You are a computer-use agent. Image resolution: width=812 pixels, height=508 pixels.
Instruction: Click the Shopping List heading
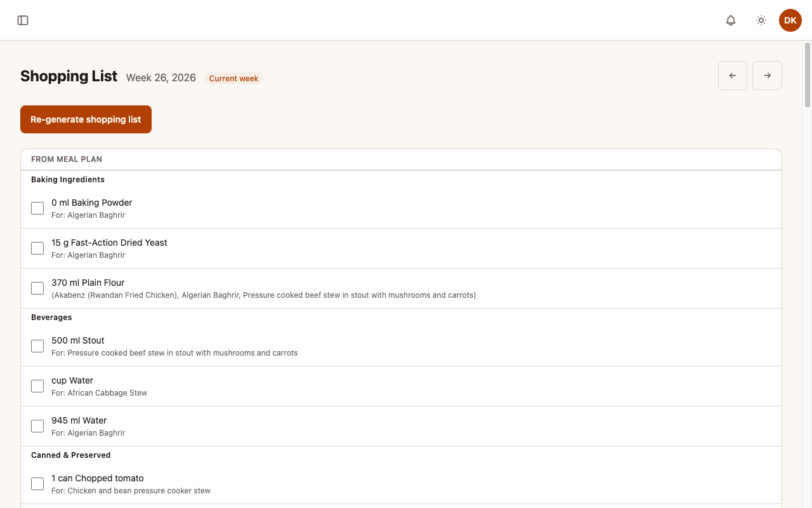point(69,76)
